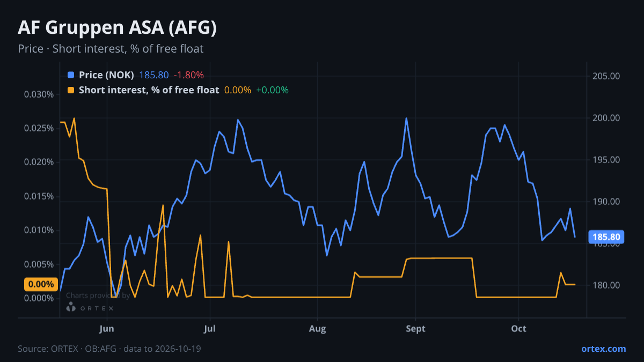Image resolution: width=644 pixels, height=362 pixels.
Task: Click the Jun x-axis label
Action: (107, 329)
